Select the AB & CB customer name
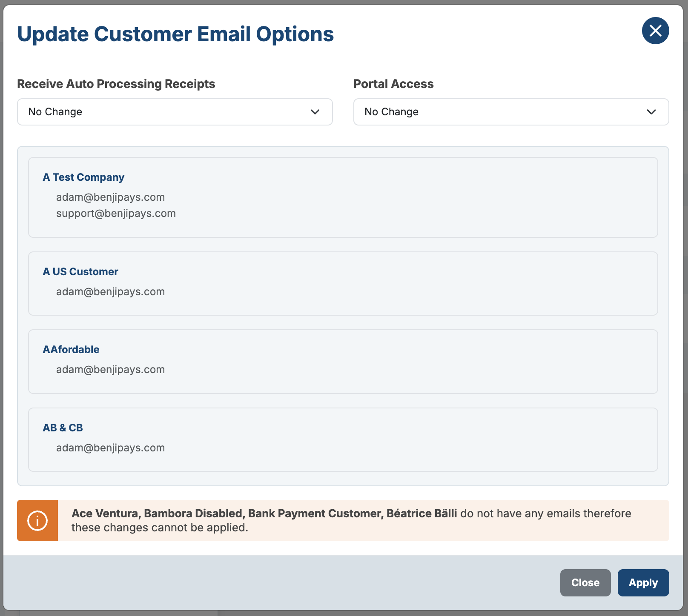Screen dimensions: 688x616 (x=63, y=428)
